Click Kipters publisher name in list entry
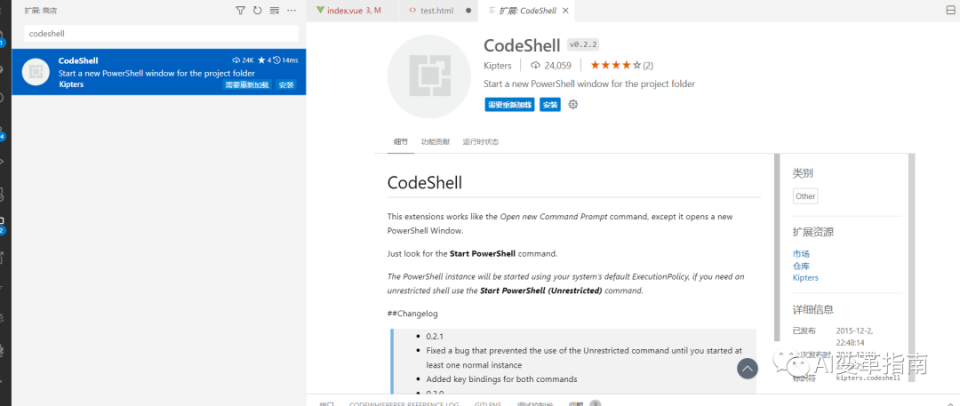Image resolution: width=960 pixels, height=406 pixels. pos(71,85)
